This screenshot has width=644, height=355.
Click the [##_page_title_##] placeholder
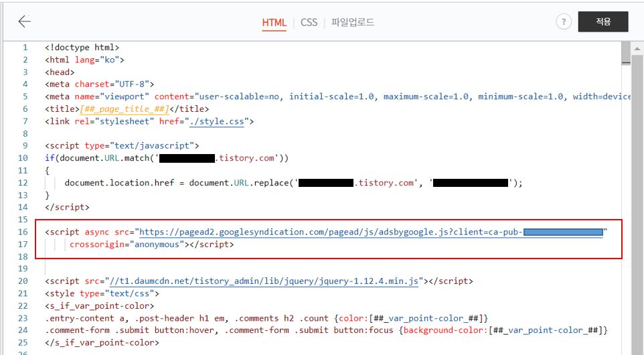click(125, 109)
